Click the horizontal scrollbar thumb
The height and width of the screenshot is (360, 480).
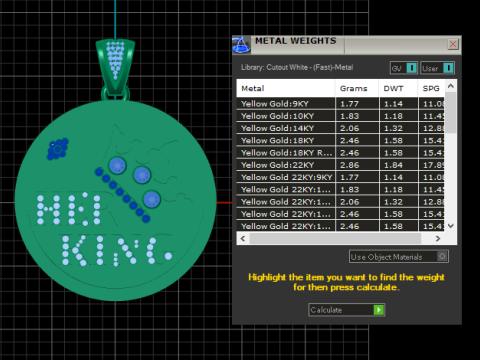pos(335,238)
